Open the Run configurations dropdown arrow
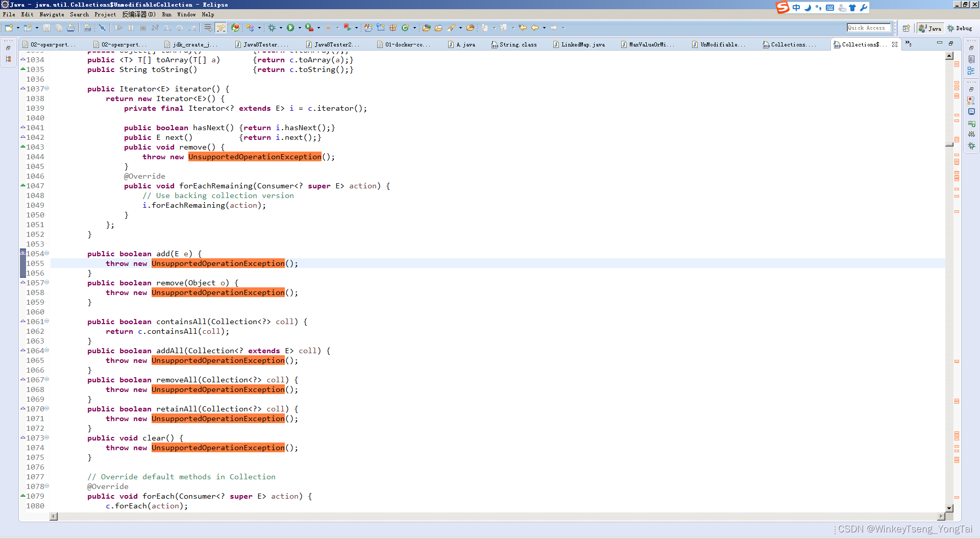The height and width of the screenshot is (539, 980). [300, 28]
